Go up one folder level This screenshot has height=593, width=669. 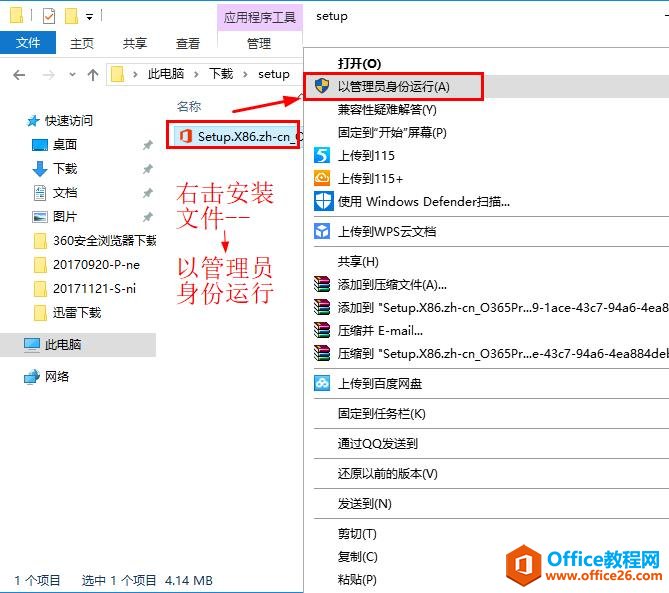click(93, 75)
